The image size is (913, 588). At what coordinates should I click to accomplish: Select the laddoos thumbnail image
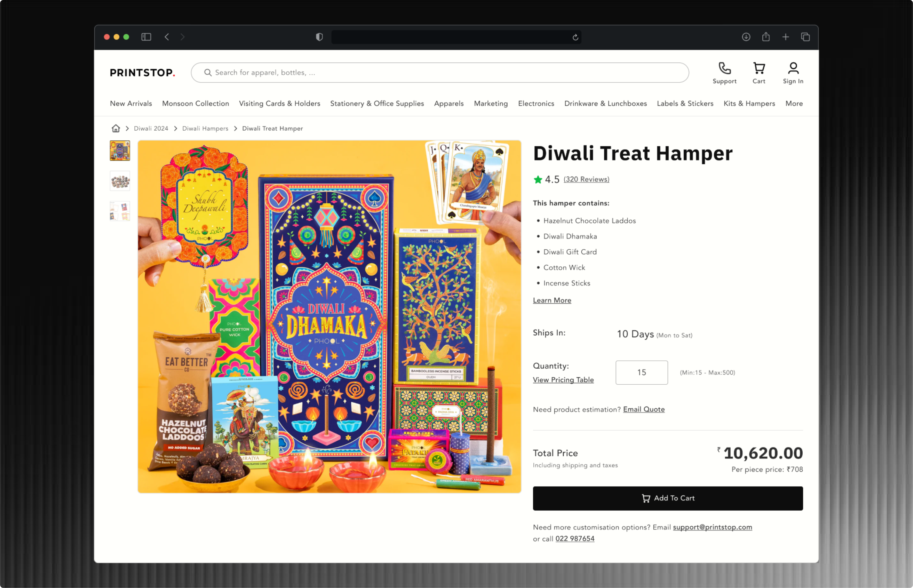[x=120, y=181]
